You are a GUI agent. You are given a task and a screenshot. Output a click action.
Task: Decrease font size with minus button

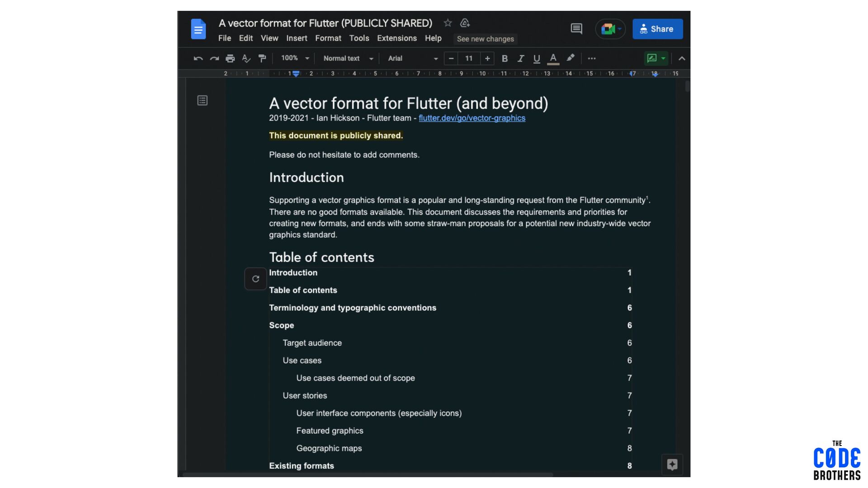tap(451, 58)
